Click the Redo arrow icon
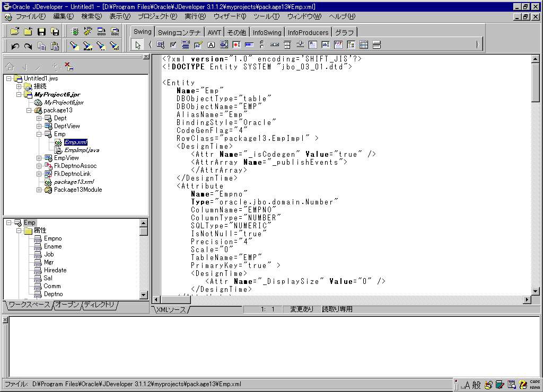543x392 pixels. tap(28, 46)
